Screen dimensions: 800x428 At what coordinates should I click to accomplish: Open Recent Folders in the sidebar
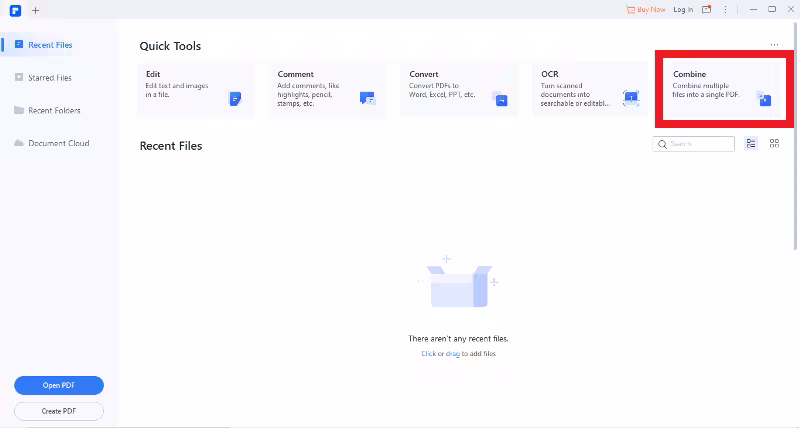tap(54, 110)
